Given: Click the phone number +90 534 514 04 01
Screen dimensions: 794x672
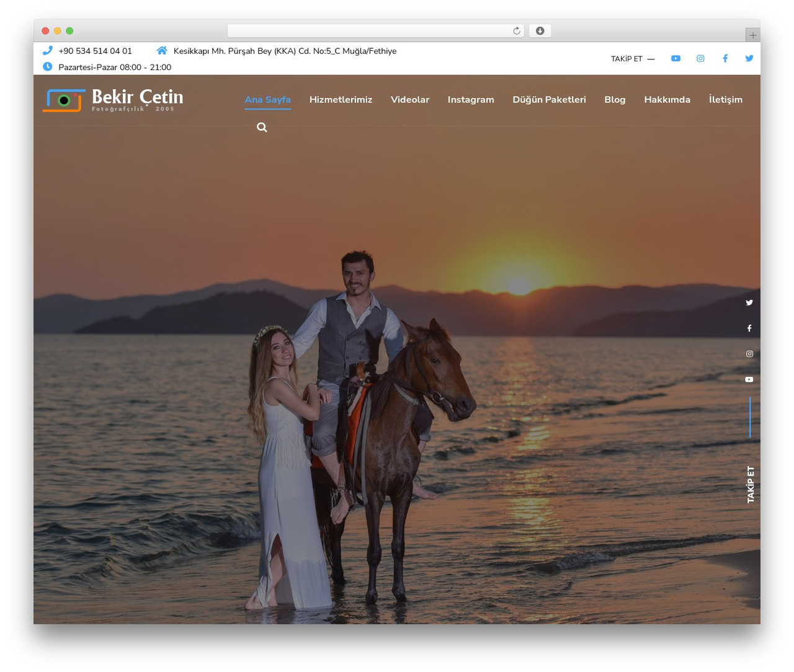Looking at the screenshot, I should [95, 51].
